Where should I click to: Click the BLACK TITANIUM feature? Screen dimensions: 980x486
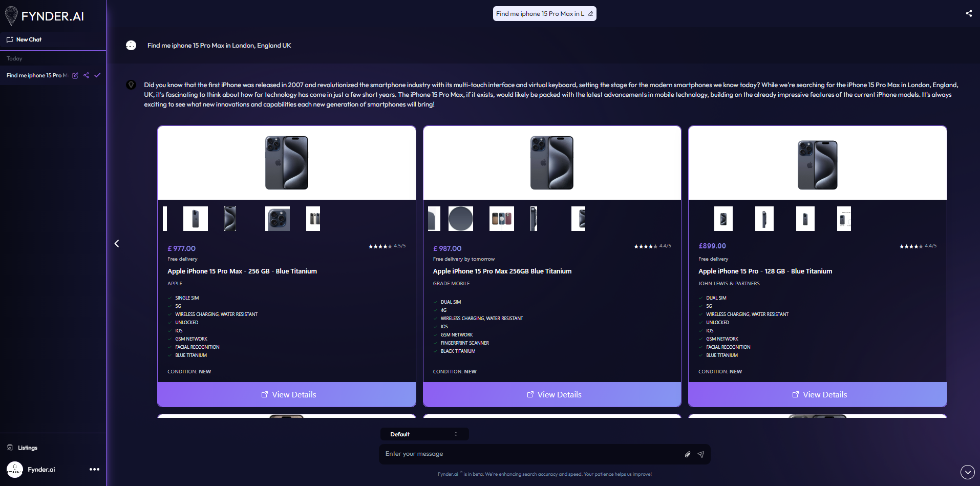[x=458, y=351]
